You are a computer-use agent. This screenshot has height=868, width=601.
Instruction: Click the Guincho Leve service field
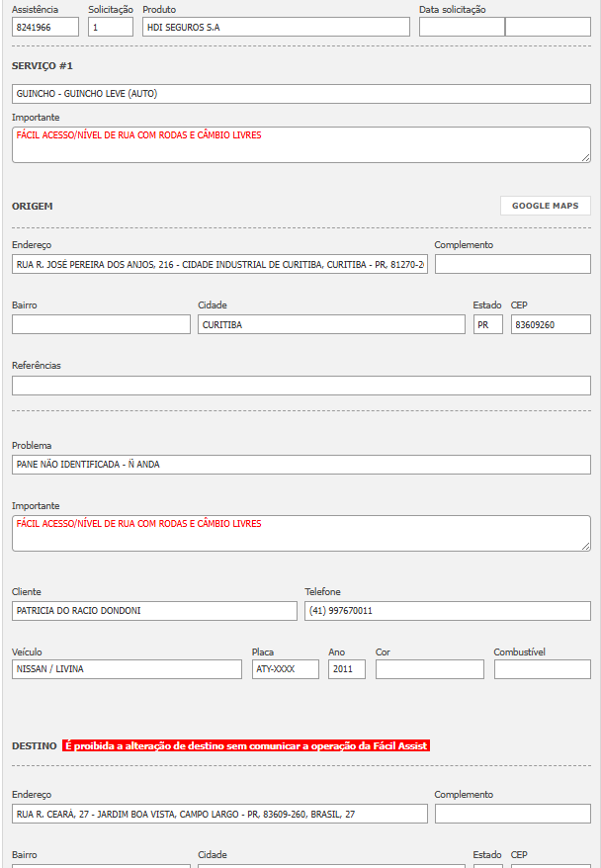301,94
